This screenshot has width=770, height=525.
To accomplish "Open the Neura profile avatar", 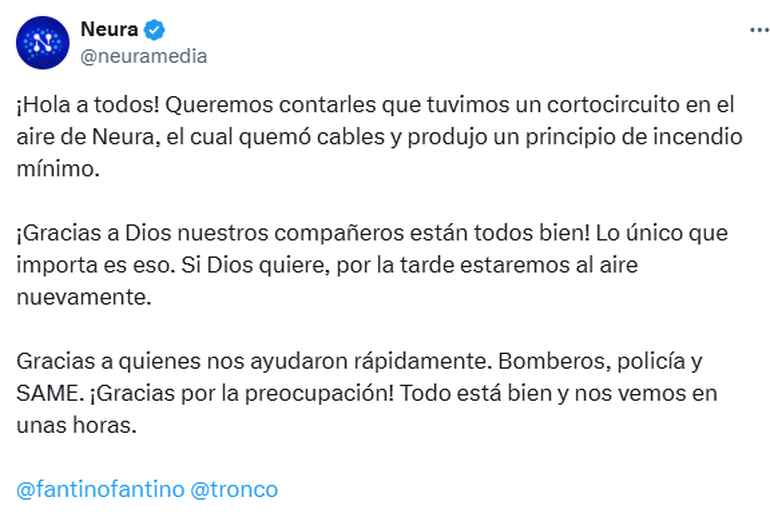I will point(43,43).
